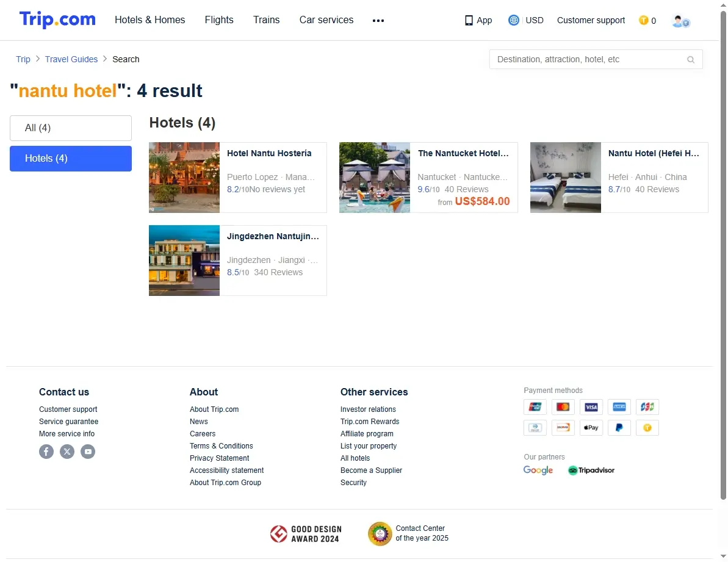Open the Flights menu
Viewport: 728px width, 562px height.
pyautogui.click(x=219, y=20)
